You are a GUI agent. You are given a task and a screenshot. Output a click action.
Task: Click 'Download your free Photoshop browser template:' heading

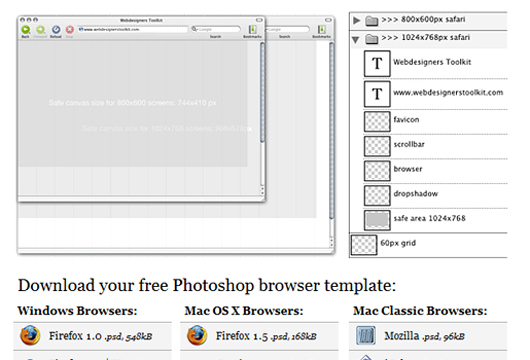(x=207, y=286)
